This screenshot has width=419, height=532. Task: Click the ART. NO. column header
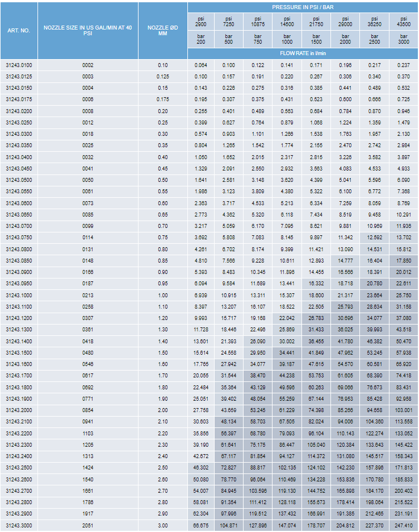19,31
